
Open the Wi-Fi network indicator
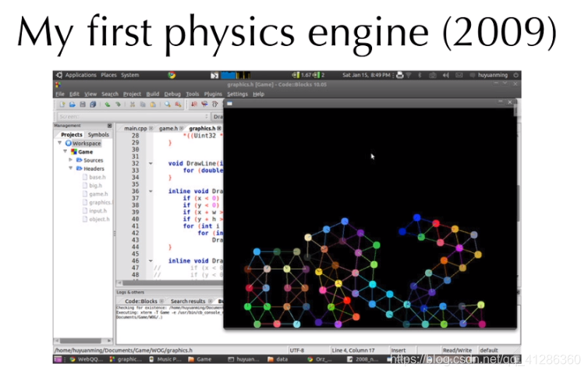point(409,75)
